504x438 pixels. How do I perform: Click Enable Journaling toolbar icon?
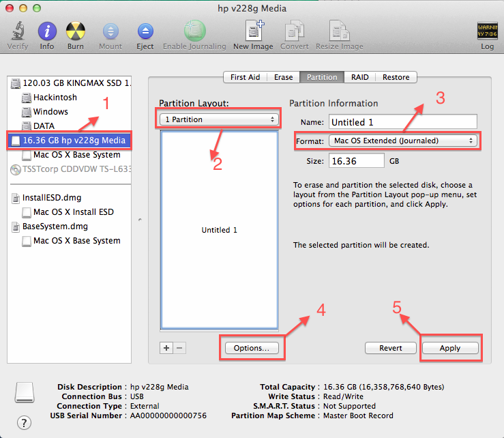[x=194, y=31]
